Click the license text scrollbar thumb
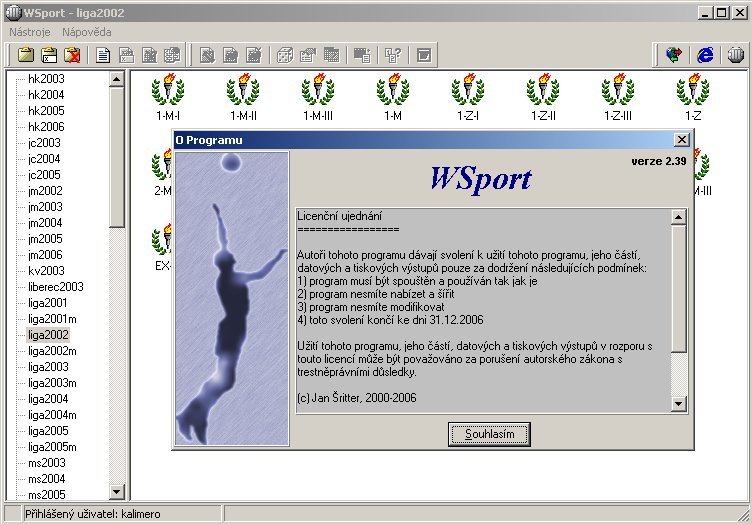Image resolution: width=752 pixels, height=524 pixels. (x=678, y=289)
